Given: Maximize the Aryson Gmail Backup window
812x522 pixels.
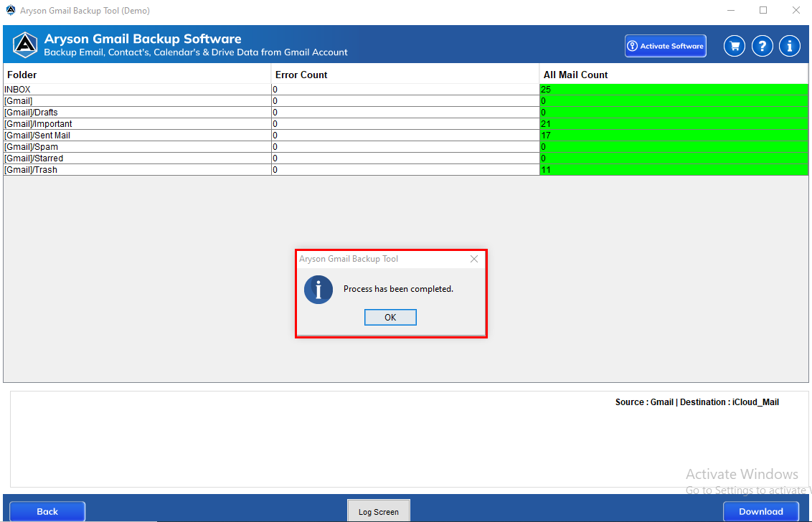Looking at the screenshot, I should click(763, 10).
